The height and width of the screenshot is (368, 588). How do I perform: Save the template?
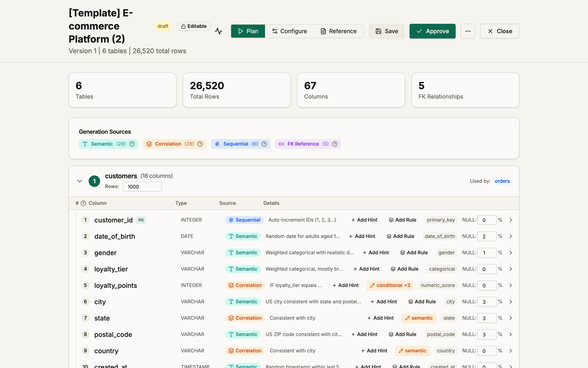click(x=387, y=31)
